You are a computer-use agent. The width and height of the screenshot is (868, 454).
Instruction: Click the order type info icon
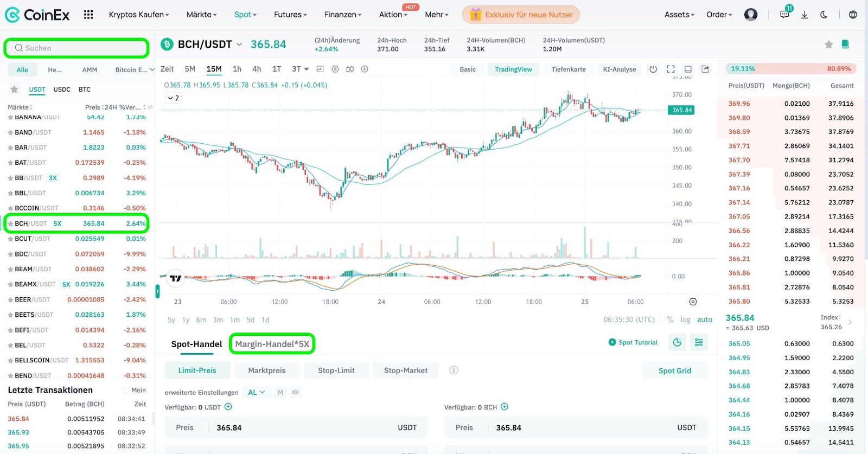(x=454, y=370)
